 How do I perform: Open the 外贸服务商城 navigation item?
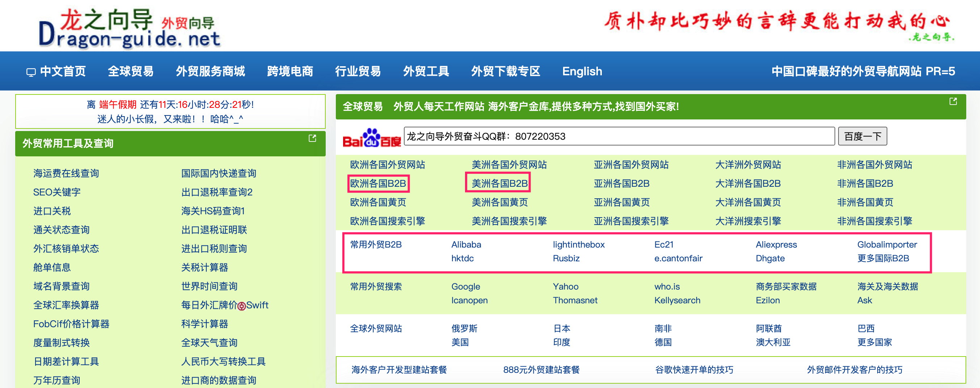[x=210, y=71]
